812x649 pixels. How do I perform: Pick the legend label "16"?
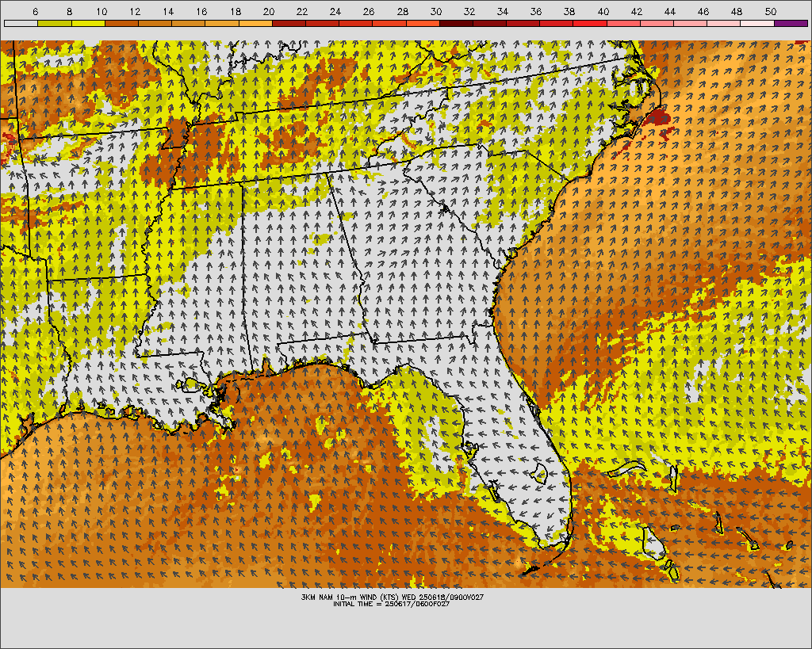pos(202,11)
